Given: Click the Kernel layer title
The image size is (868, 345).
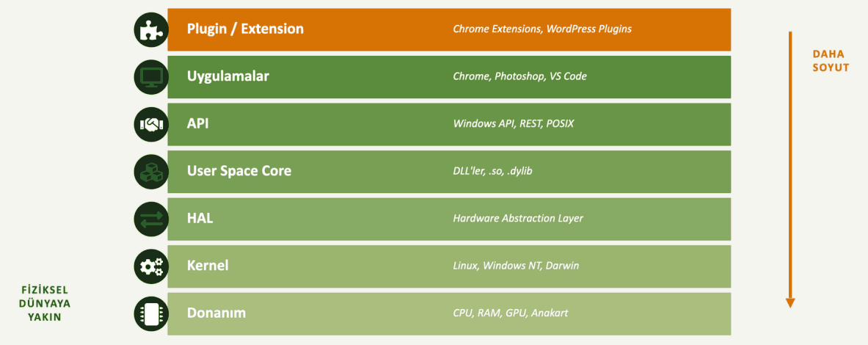Looking at the screenshot, I should coord(208,266).
